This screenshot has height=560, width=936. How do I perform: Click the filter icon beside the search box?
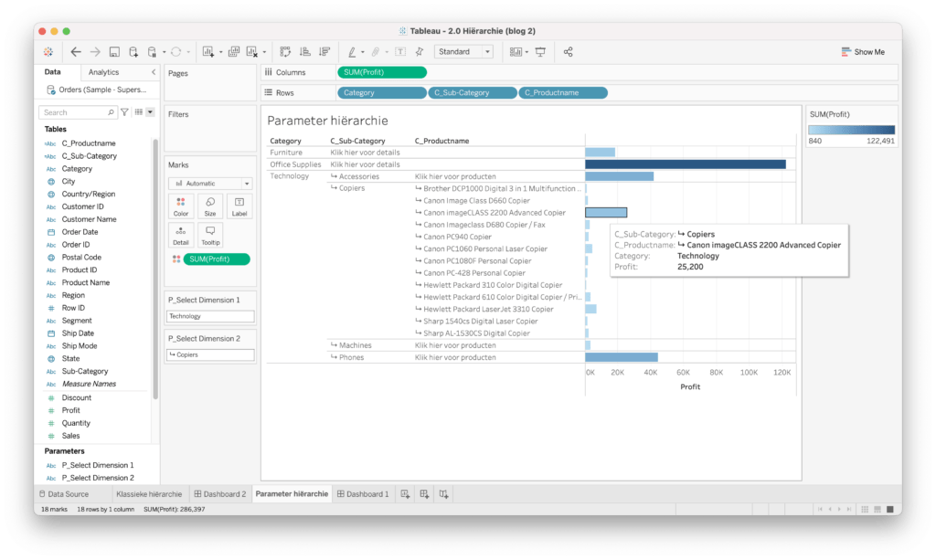point(125,112)
